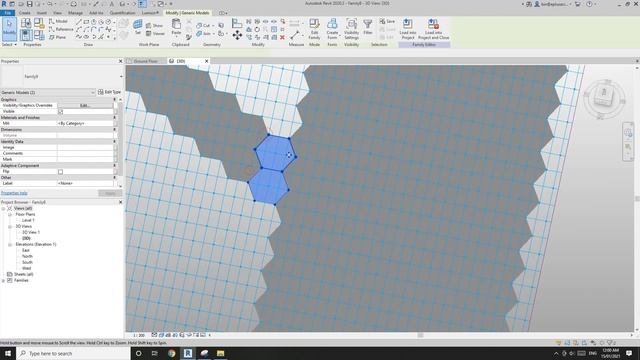Screen dimensions: 640x360
Task: Click the Cut geometry tool
Action: point(203,25)
